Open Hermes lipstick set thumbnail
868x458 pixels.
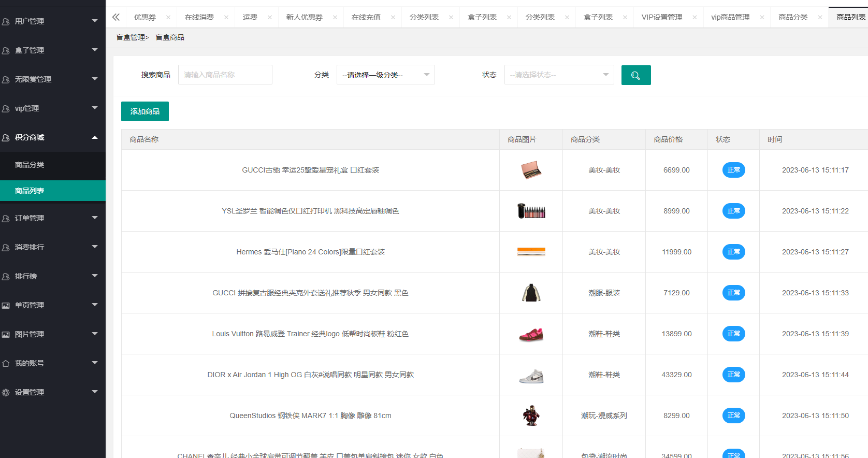(x=531, y=252)
